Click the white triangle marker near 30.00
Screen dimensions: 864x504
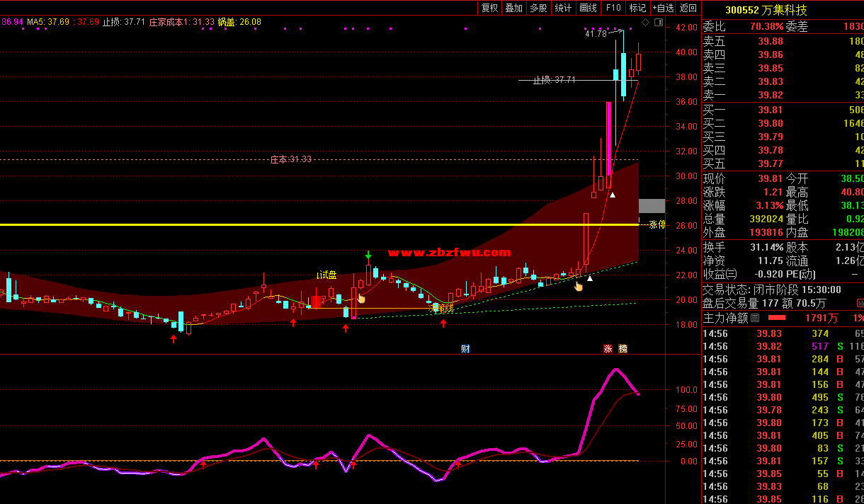pos(613,195)
